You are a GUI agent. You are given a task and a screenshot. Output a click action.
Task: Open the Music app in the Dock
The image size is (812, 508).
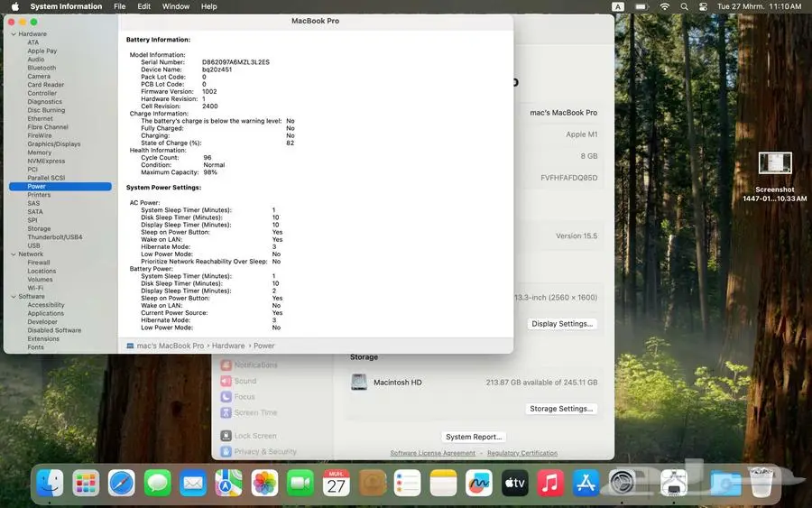pyautogui.click(x=550, y=483)
